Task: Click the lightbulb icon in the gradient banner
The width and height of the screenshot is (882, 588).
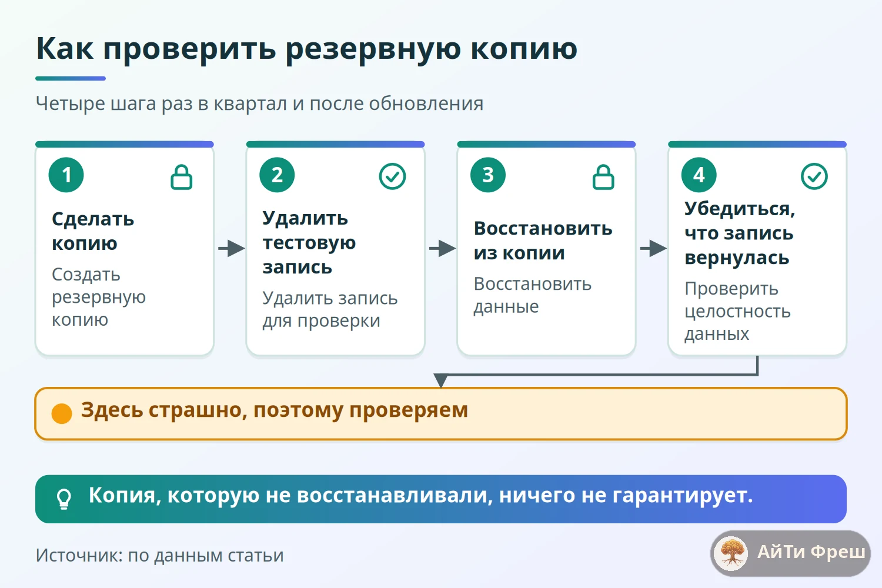Action: 64,499
